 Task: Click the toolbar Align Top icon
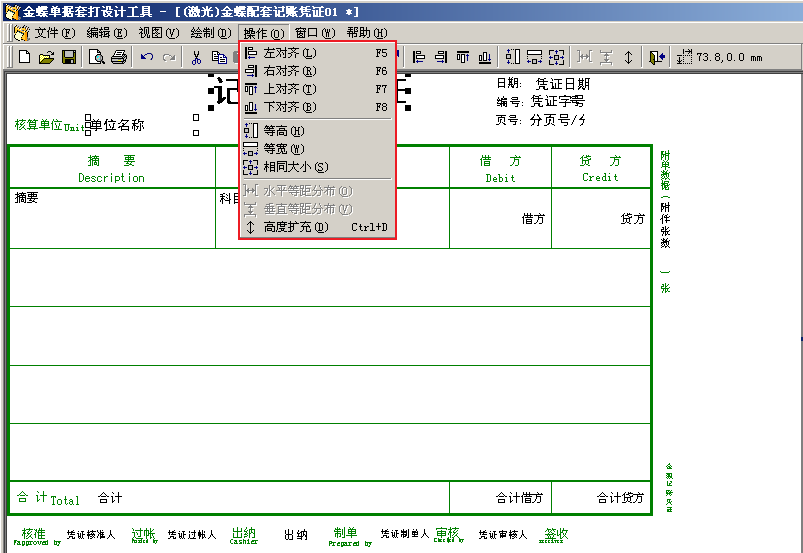[463, 57]
